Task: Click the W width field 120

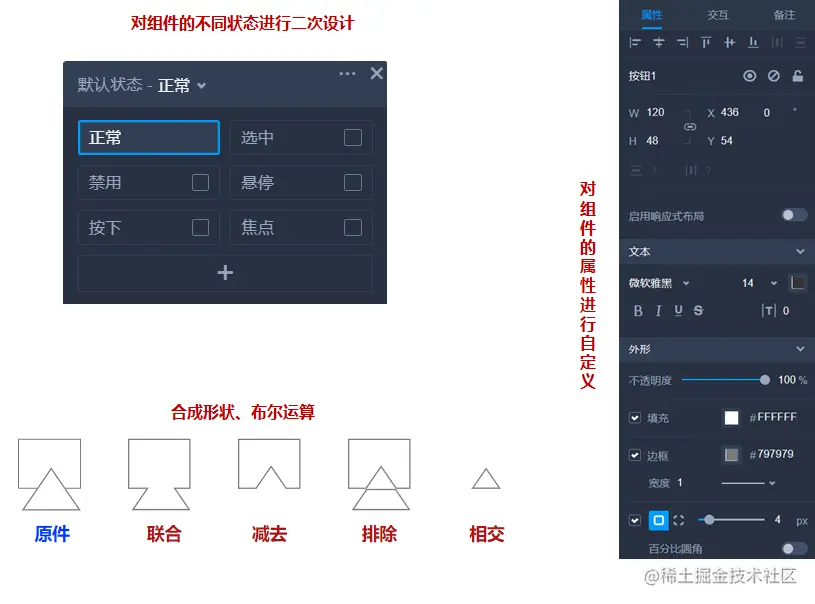Action: tap(655, 112)
